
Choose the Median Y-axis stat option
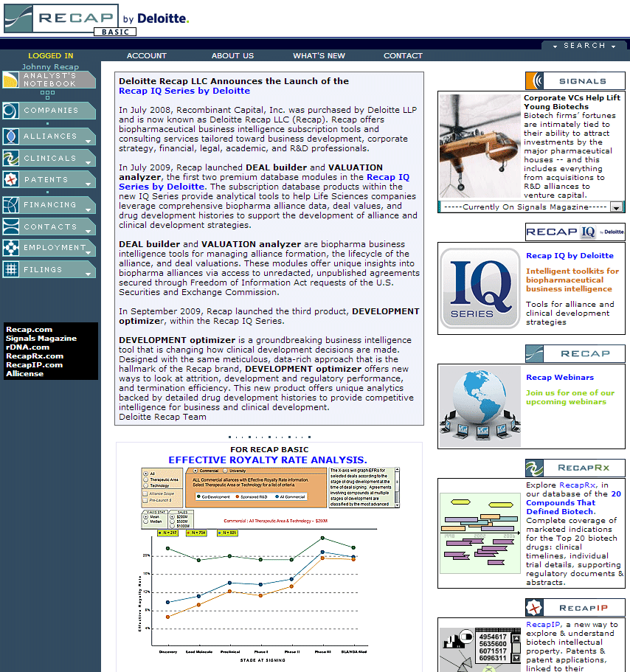pyautogui.click(x=145, y=522)
